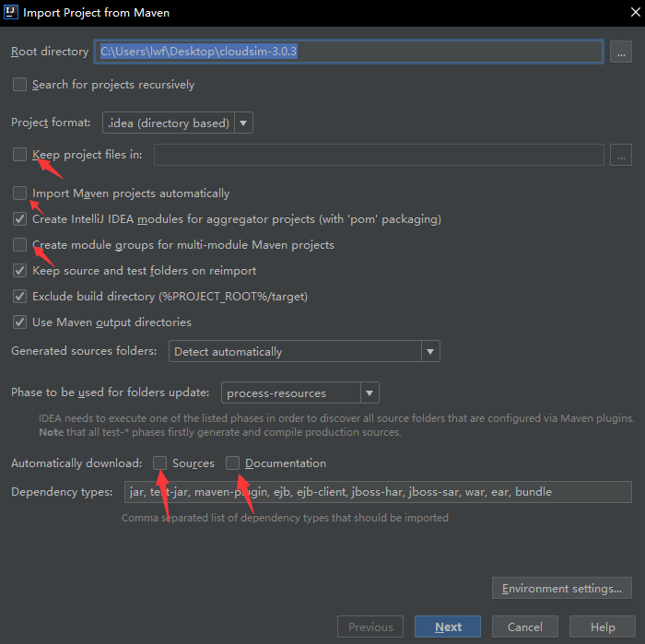
Task: Enable automatic download of Documentation
Action: tap(232, 463)
